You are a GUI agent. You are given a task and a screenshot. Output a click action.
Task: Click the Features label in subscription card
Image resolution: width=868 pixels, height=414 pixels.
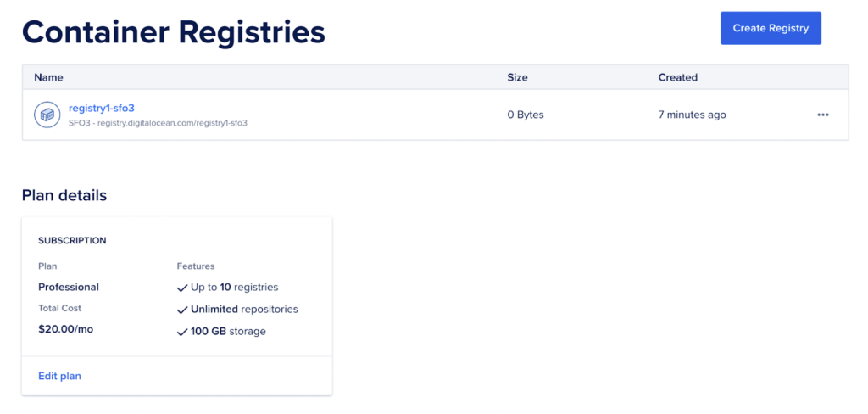point(196,266)
